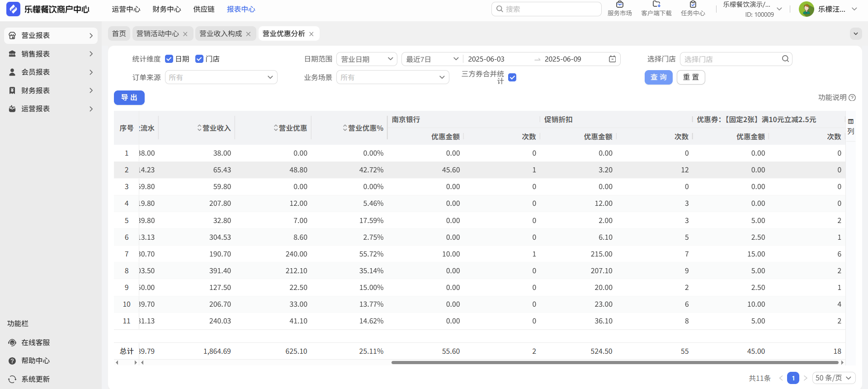
Task: Expand the 财务报表 sidebar menu
Action: pos(51,90)
